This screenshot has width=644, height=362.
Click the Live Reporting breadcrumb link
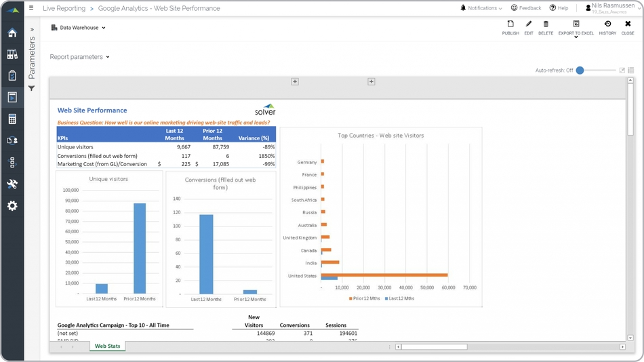tap(64, 8)
